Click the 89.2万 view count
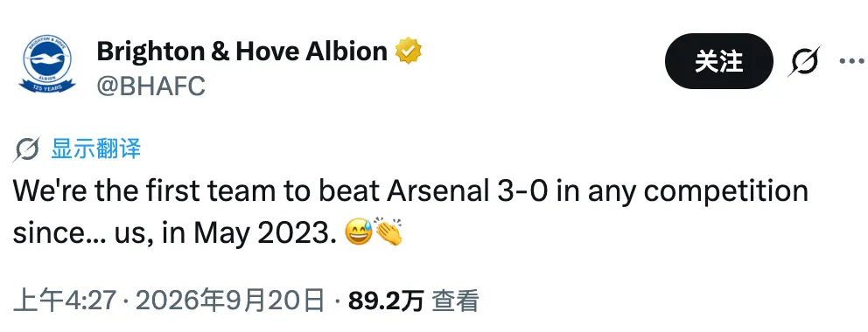 click(386, 301)
